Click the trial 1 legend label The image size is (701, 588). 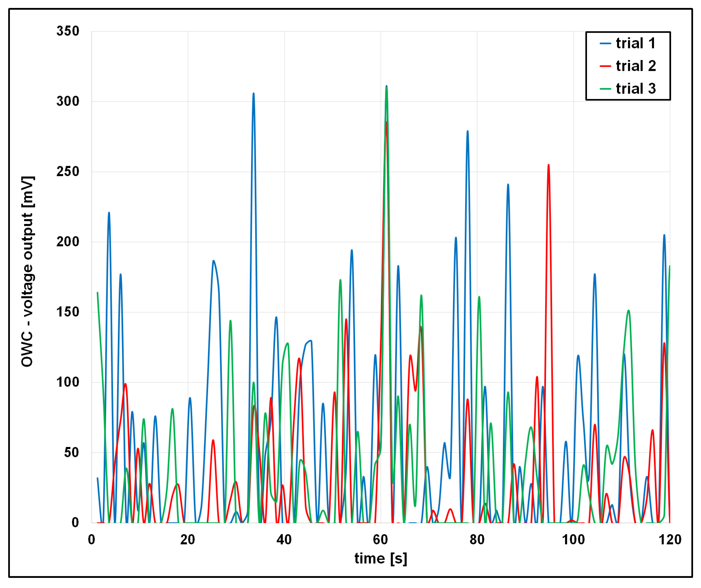[x=635, y=43]
